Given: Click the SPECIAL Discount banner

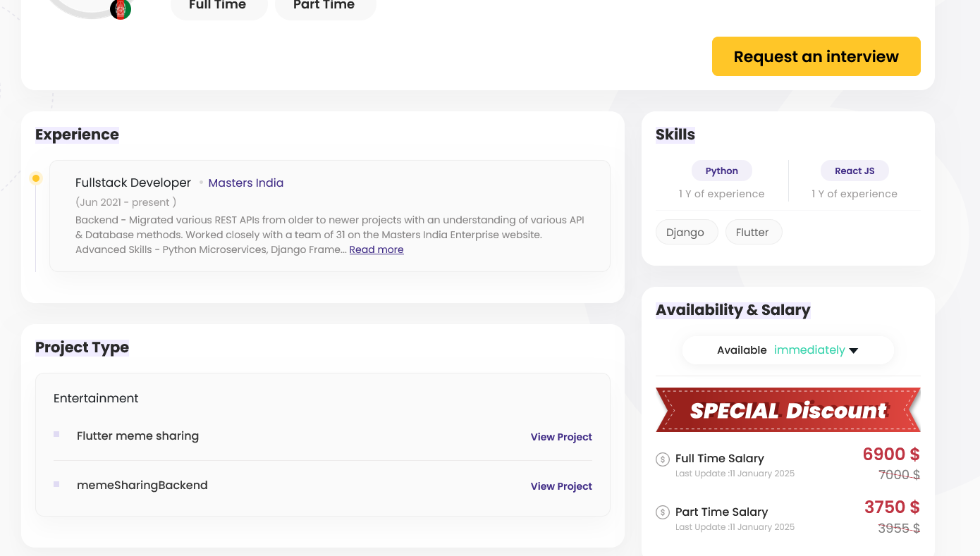Looking at the screenshot, I should 788,410.
